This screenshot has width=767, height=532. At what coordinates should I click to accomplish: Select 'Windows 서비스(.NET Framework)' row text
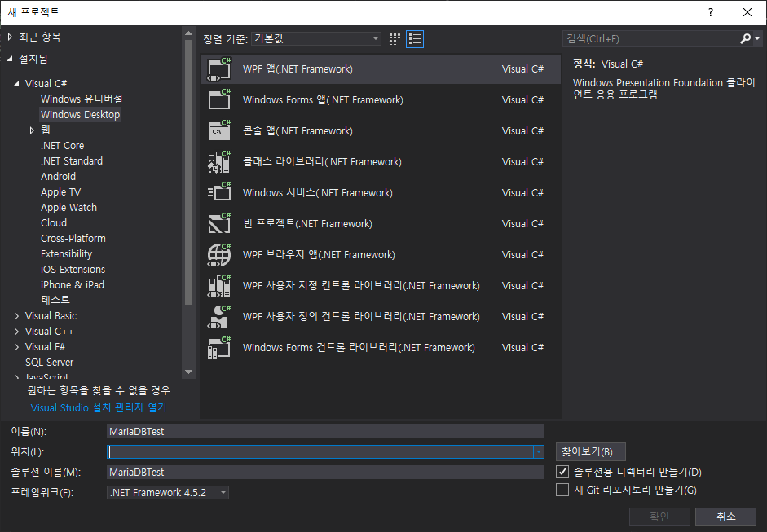(x=317, y=192)
